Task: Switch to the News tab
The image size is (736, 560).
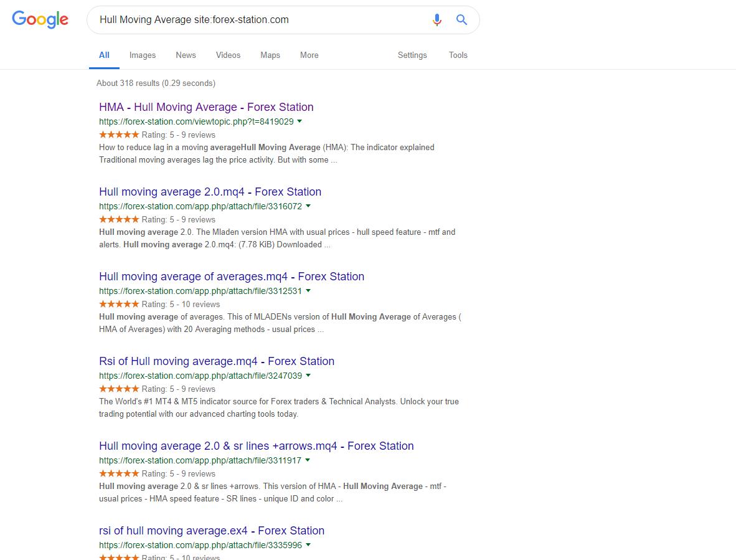Action: pos(186,55)
